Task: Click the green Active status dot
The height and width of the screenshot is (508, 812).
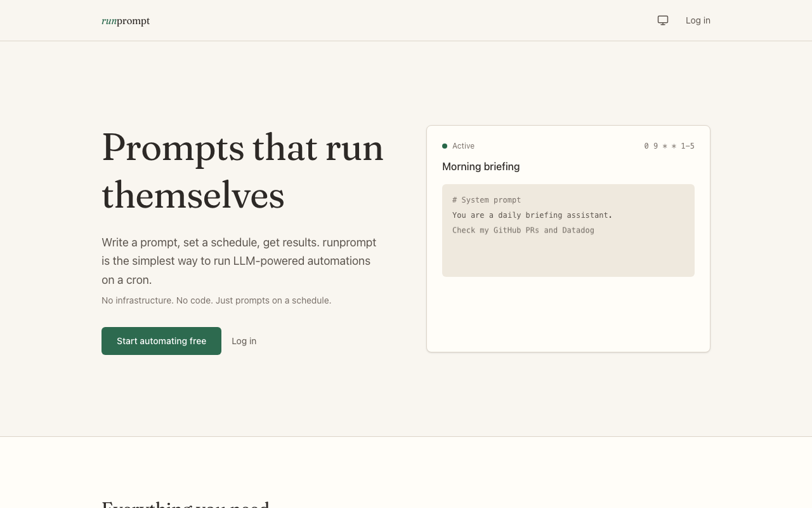Action: pyautogui.click(x=445, y=146)
